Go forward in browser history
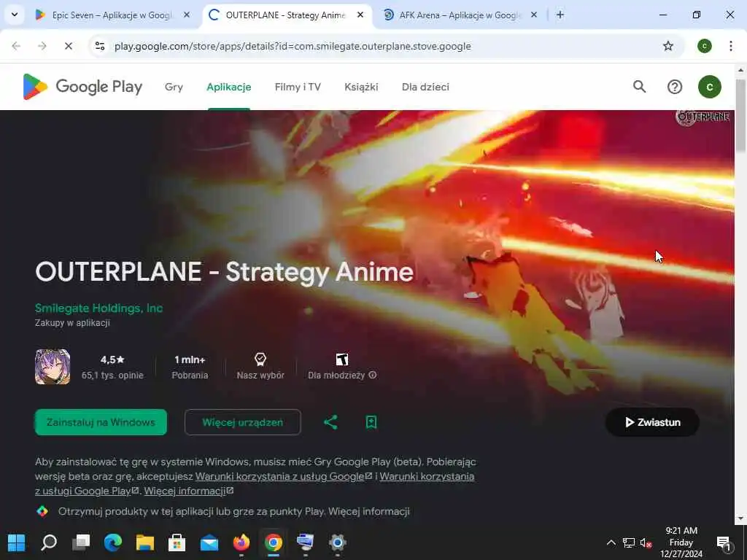This screenshot has height=560, width=747. tap(42, 46)
